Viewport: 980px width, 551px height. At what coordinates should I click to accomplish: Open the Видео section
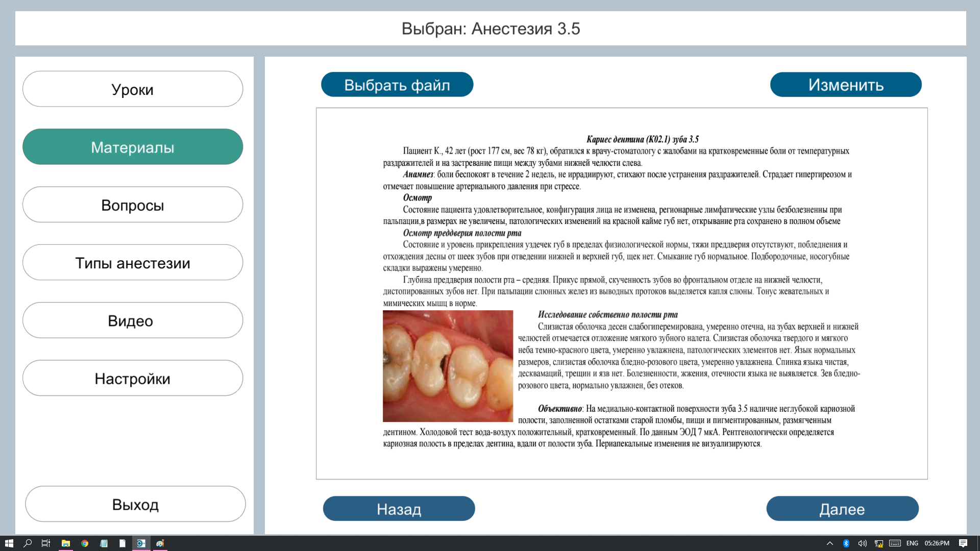click(x=133, y=320)
